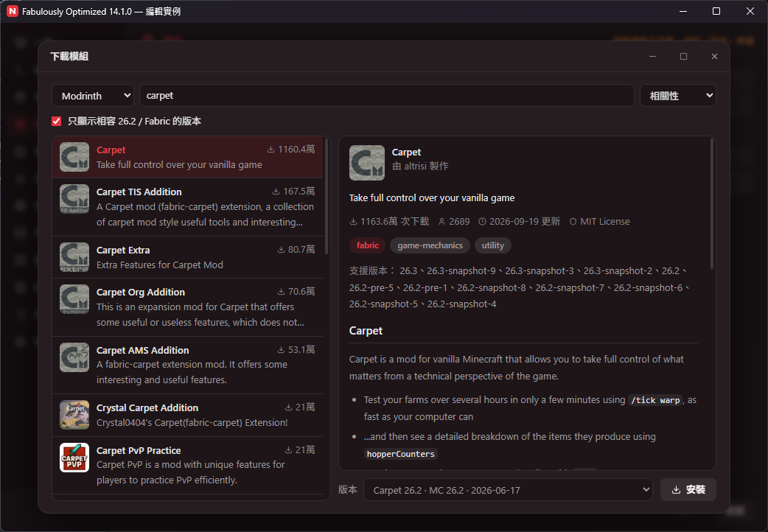
Task: Close the 下載模組 dialog
Action: click(715, 56)
